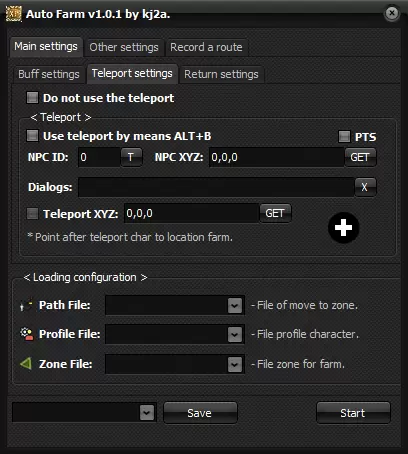408x454 pixels.
Task: Click the Profile File gear-person icon
Action: 27,334
